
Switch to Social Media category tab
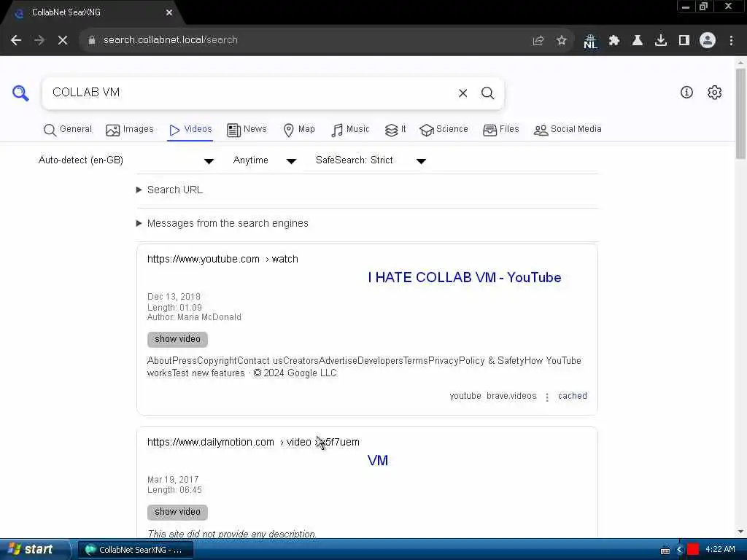pyautogui.click(x=568, y=130)
